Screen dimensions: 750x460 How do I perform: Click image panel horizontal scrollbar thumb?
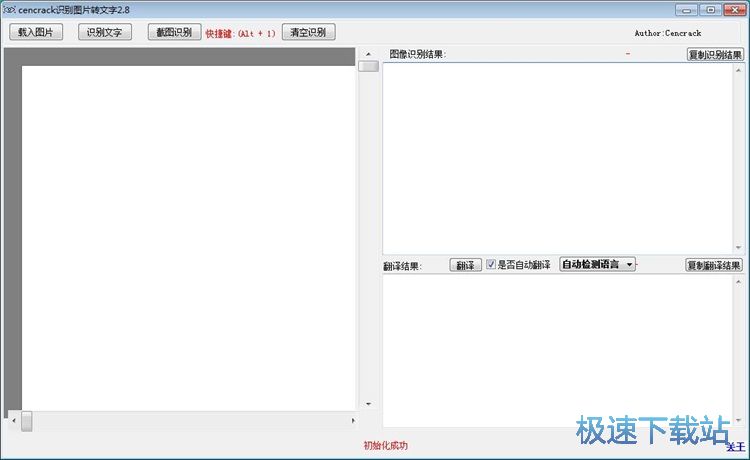pyautogui.click(x=27, y=421)
